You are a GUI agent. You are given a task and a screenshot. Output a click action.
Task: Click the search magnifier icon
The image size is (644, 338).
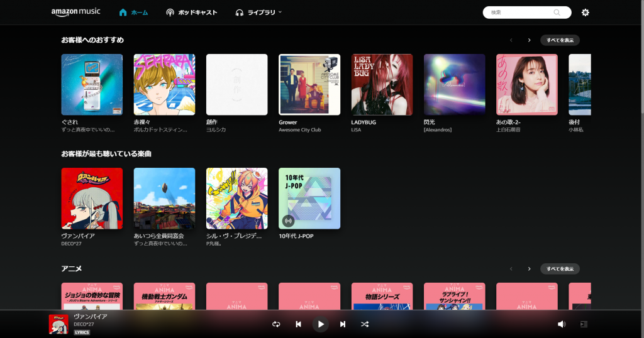click(x=557, y=13)
